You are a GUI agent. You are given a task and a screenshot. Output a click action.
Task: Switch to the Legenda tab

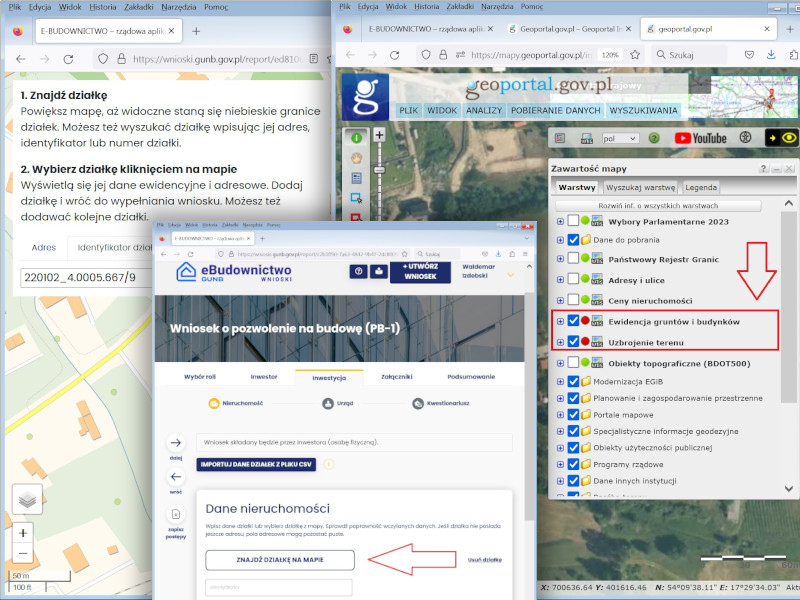pos(701,187)
